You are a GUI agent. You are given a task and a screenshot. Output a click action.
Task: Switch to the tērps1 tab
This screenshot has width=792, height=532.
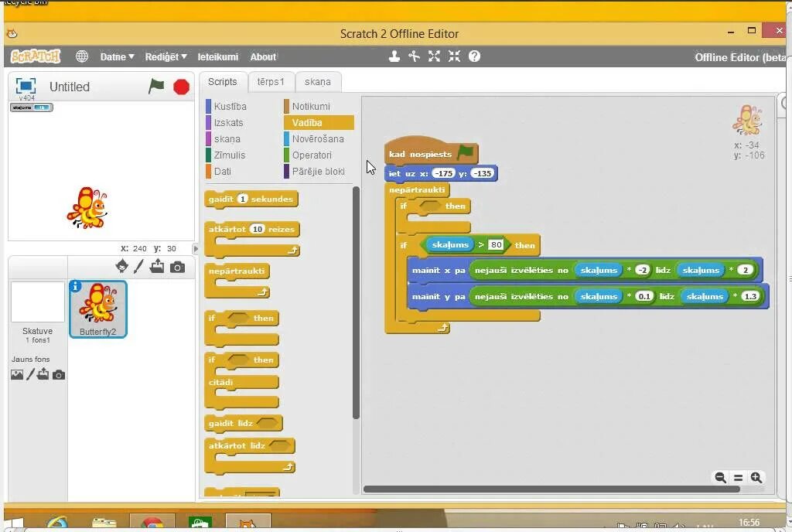click(271, 82)
